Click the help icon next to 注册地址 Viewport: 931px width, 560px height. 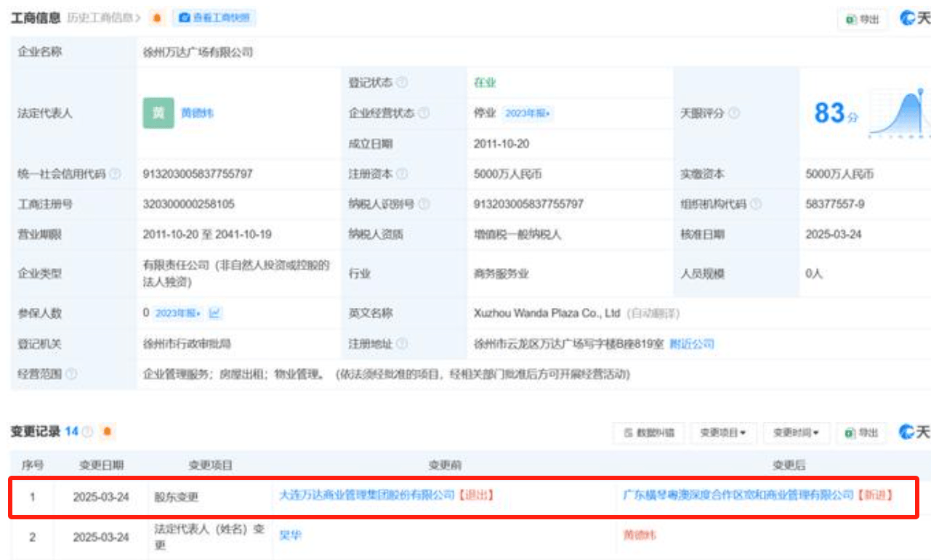click(403, 344)
